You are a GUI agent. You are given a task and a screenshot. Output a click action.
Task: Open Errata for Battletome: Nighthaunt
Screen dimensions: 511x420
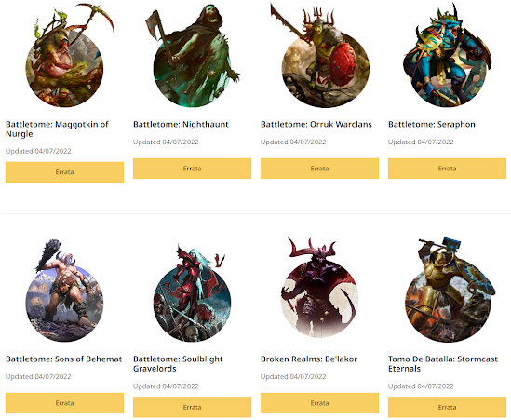193,169
